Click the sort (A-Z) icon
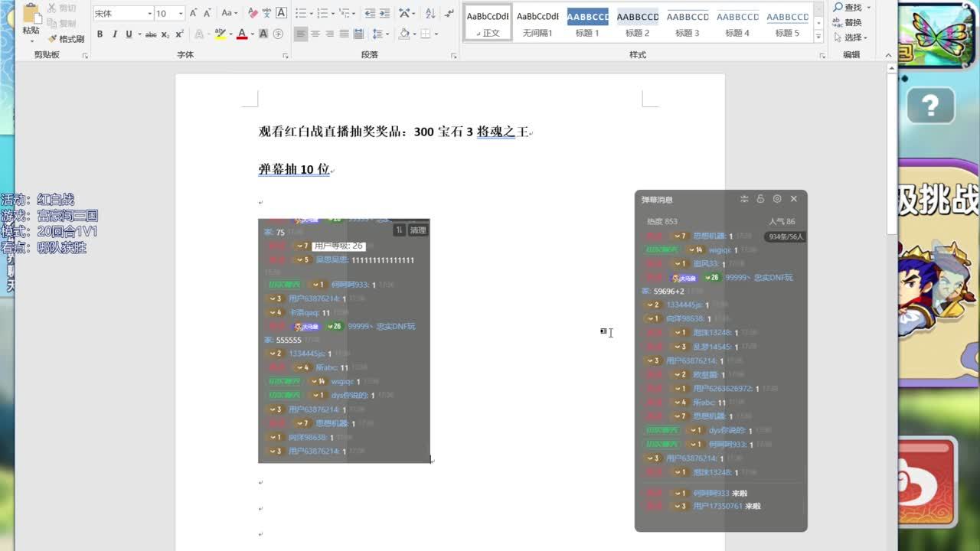This screenshot has width=980, height=551. [x=430, y=14]
